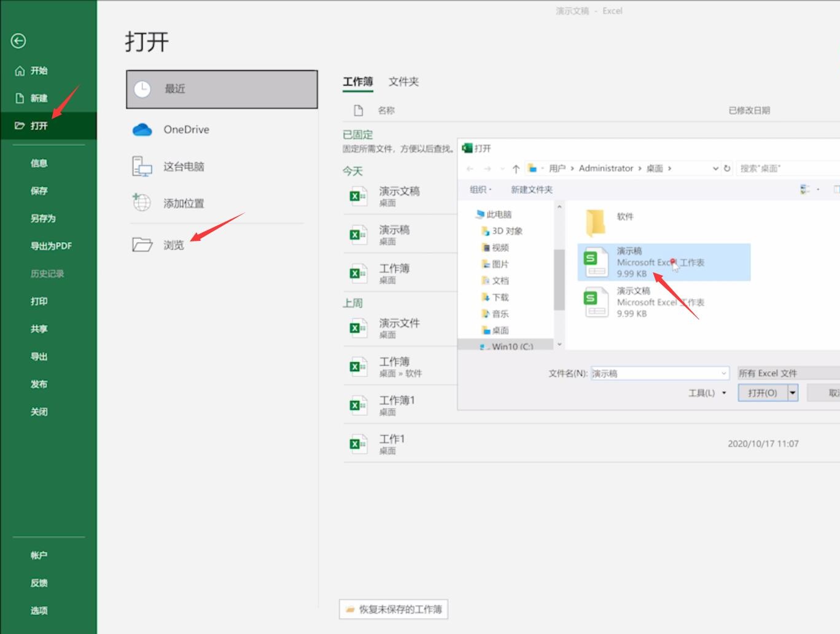This screenshot has width=840, height=634.
Task: Select 此电脑 in the navigation tree
Action: (494, 214)
